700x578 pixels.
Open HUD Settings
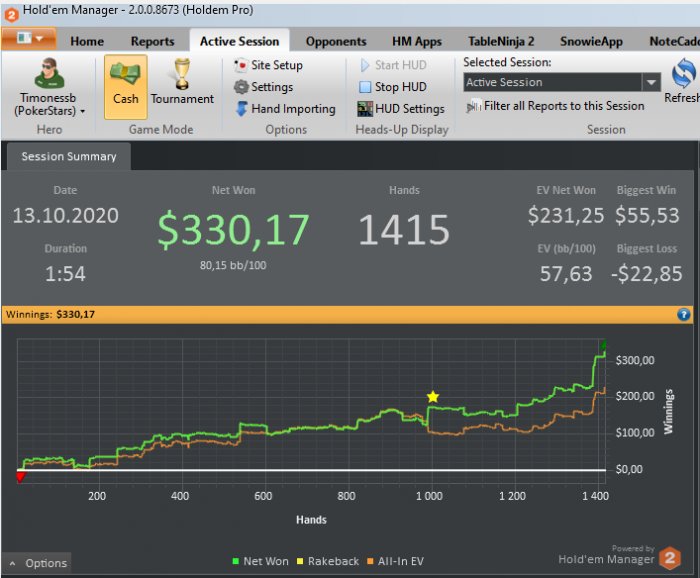[x=401, y=108]
